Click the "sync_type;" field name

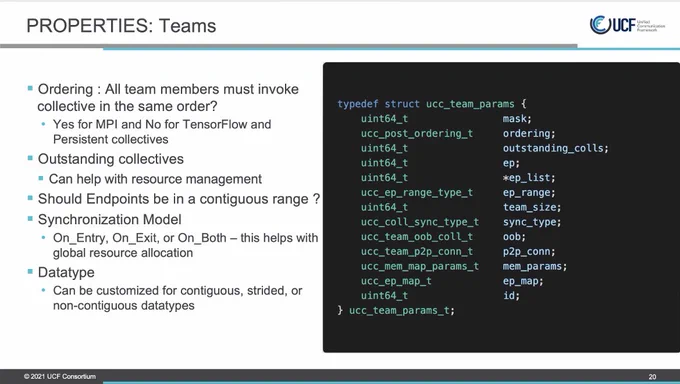point(532,222)
